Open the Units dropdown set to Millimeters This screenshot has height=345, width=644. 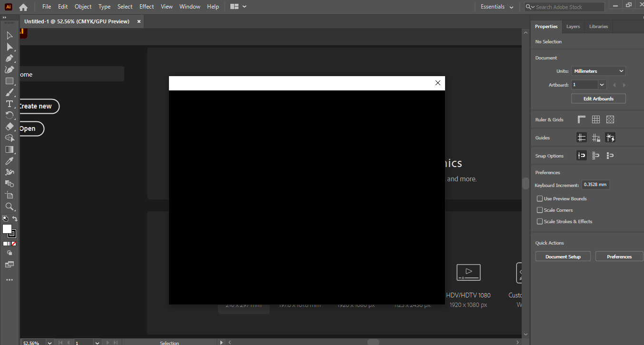click(x=598, y=70)
